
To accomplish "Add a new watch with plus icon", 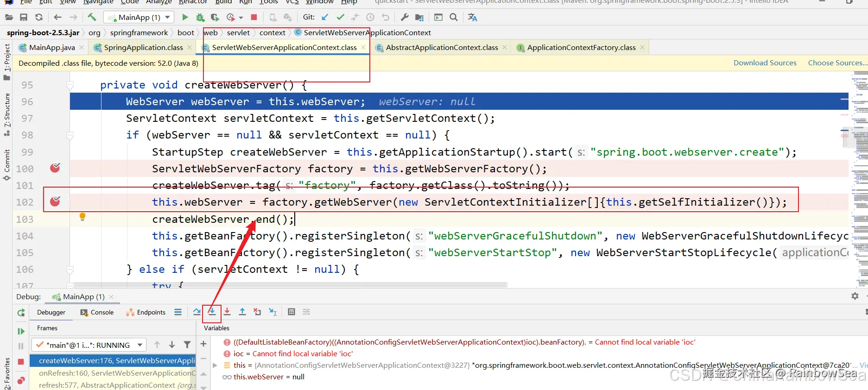I will [x=203, y=344].
